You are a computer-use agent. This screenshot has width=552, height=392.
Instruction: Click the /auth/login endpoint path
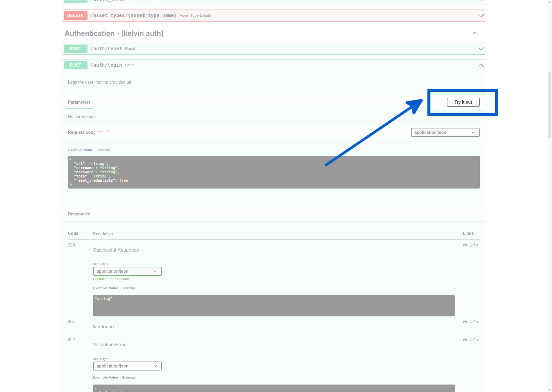coord(106,65)
